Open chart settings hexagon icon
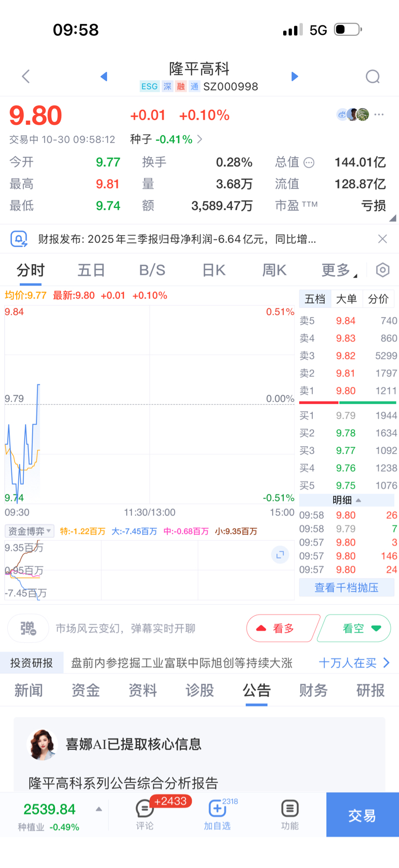 click(383, 270)
